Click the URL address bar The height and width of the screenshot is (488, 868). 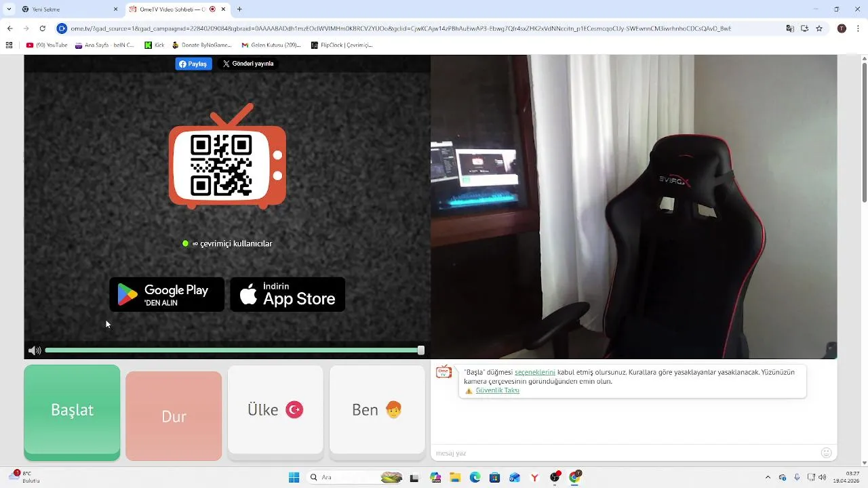click(x=400, y=28)
